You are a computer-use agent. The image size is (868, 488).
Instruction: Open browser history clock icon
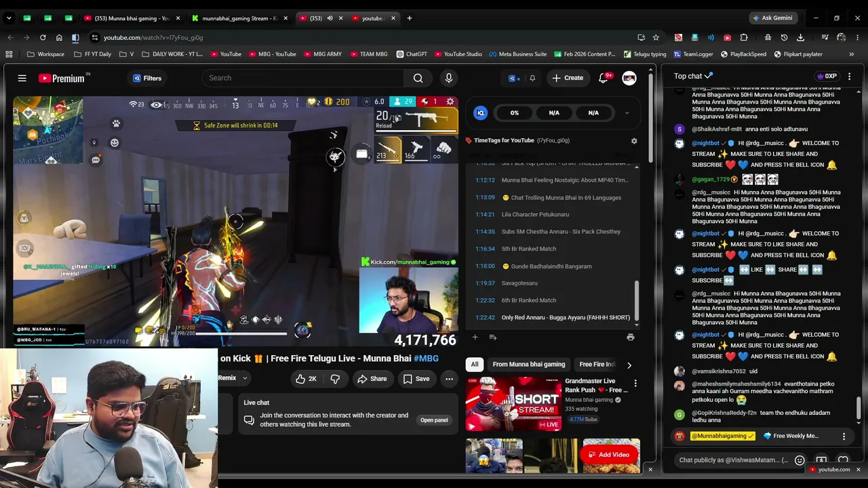click(784, 37)
